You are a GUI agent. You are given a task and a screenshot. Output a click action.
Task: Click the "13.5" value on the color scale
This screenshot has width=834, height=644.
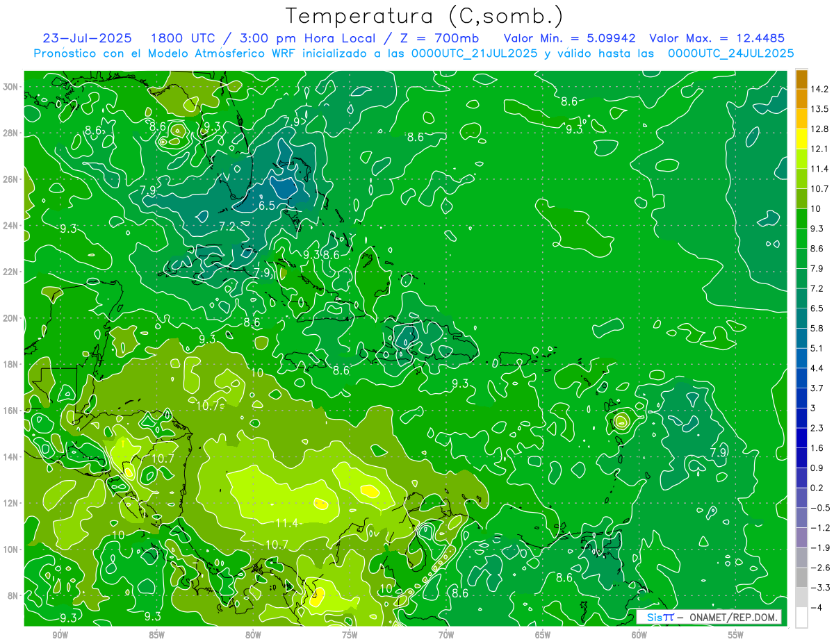click(820, 109)
